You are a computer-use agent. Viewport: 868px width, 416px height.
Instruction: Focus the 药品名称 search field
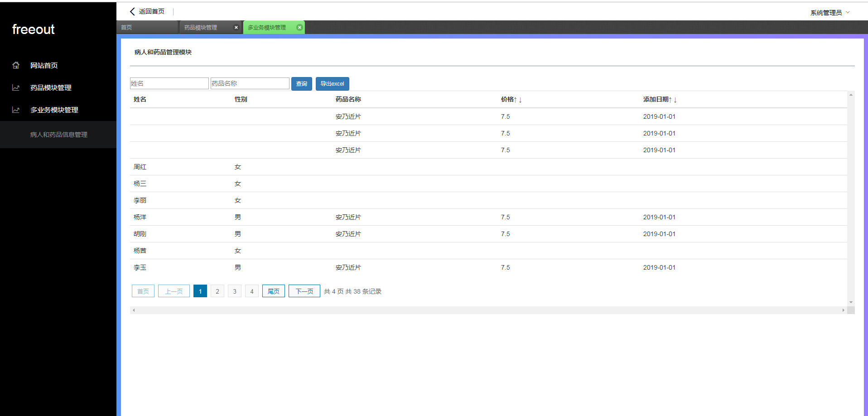click(x=250, y=83)
